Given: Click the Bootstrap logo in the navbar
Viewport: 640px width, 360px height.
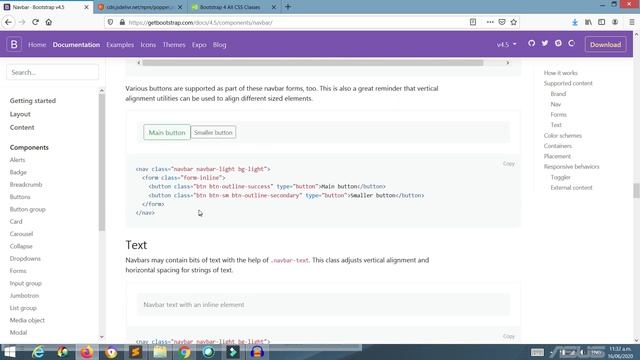Looking at the screenshot, I should pos(14,44).
